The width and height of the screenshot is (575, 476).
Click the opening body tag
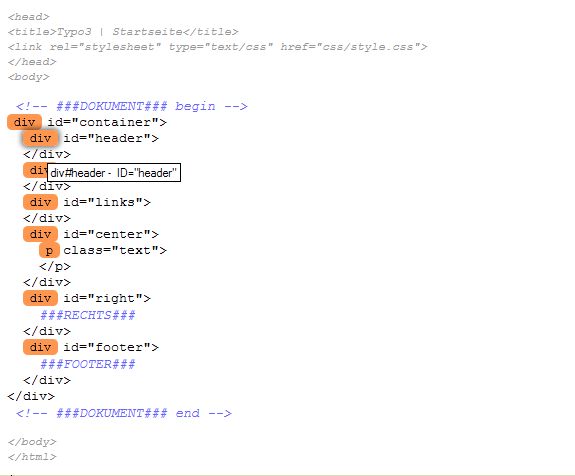[29, 77]
